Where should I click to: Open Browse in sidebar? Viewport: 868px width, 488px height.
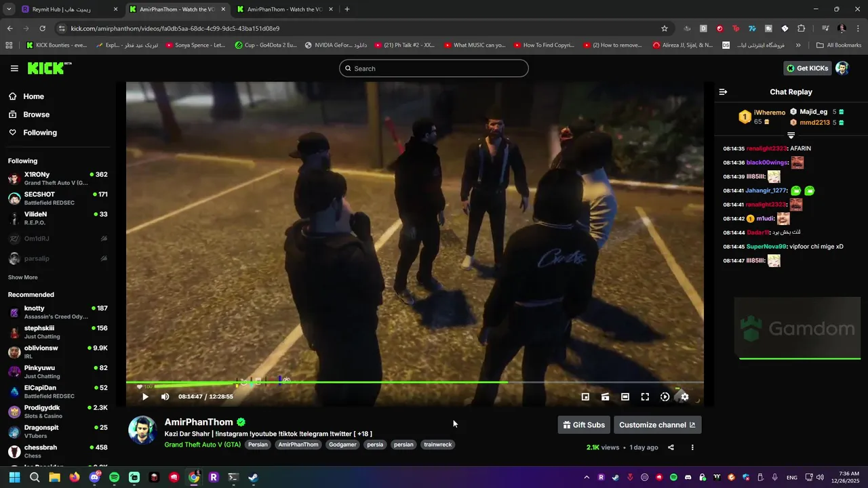29,115
